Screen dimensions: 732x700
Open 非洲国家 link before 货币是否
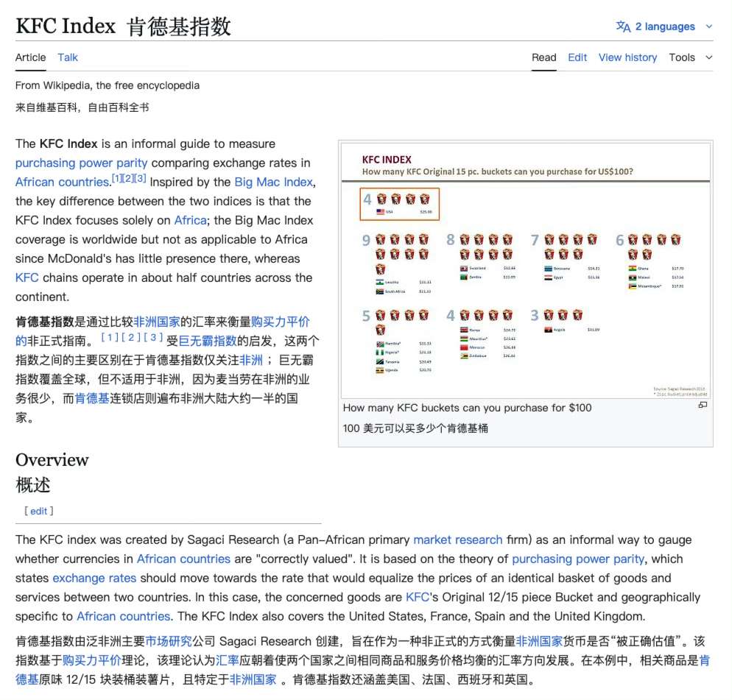point(539,641)
